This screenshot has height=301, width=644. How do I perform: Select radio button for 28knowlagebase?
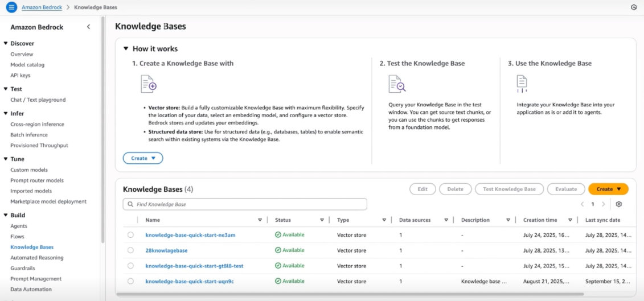[130, 250]
